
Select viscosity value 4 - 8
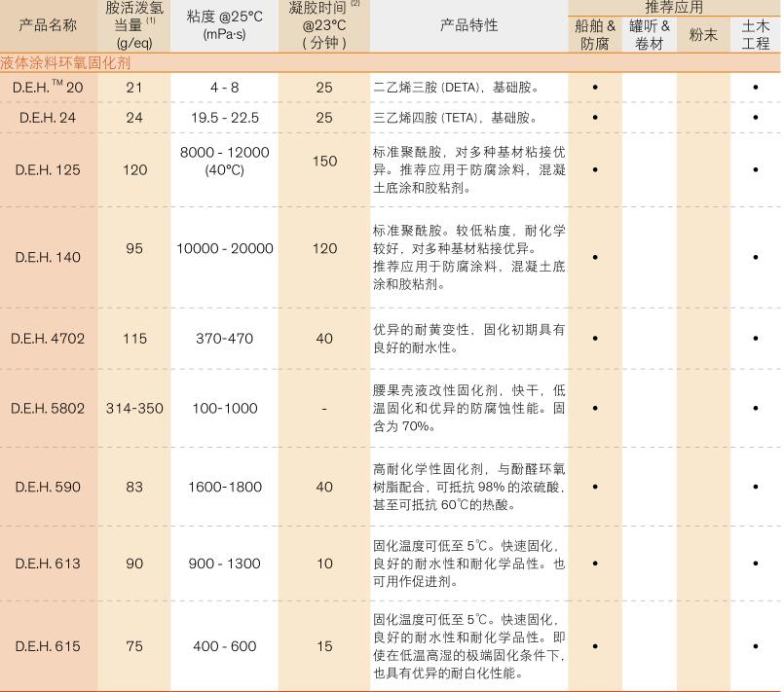coord(225,88)
